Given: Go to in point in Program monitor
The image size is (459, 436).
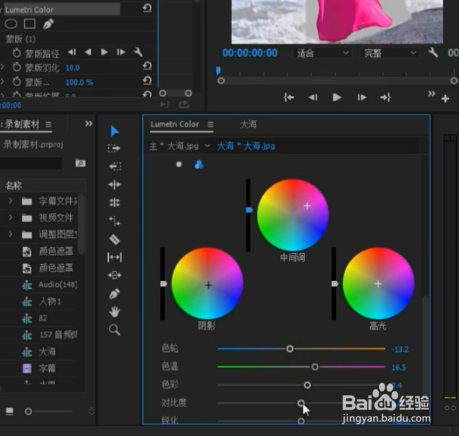Looking at the screenshot, I should coord(289,97).
